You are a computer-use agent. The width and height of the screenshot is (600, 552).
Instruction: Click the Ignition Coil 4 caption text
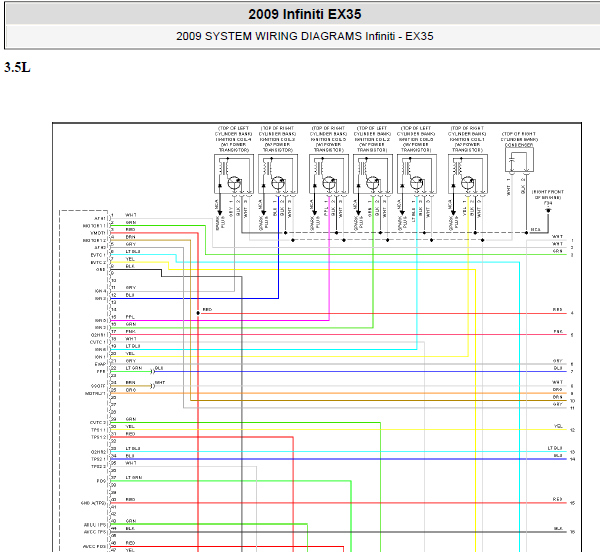click(233, 139)
